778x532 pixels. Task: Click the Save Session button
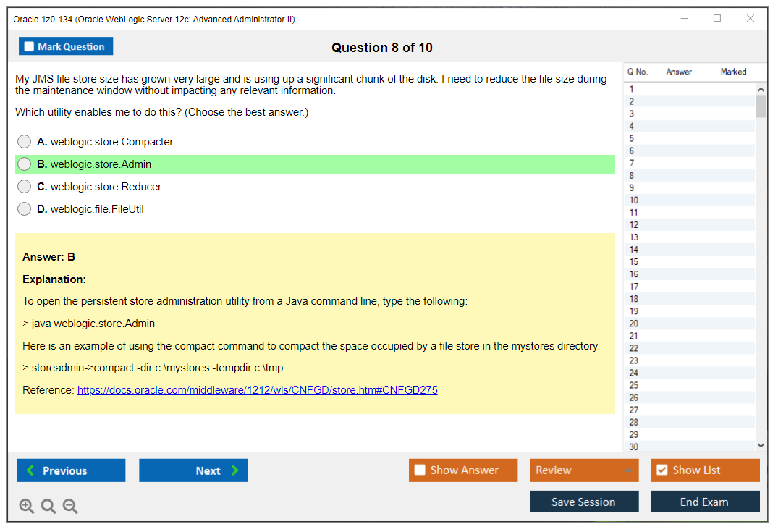583,502
